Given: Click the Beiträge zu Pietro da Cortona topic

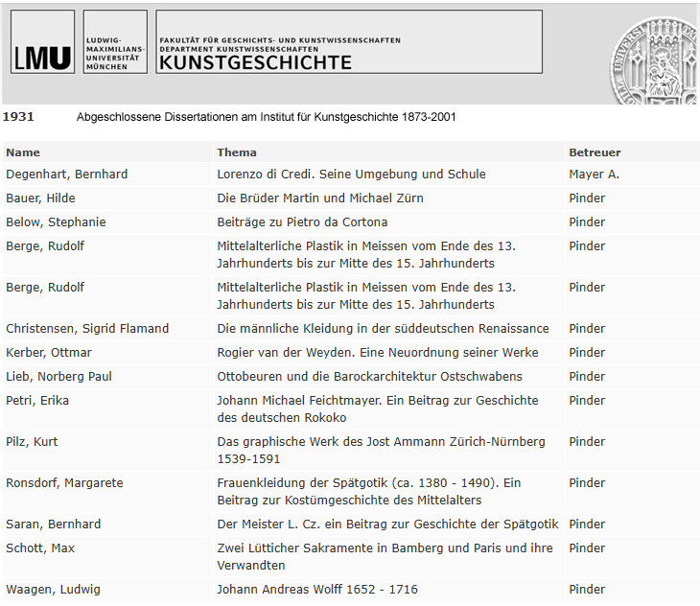Looking at the screenshot, I should coord(302,222).
